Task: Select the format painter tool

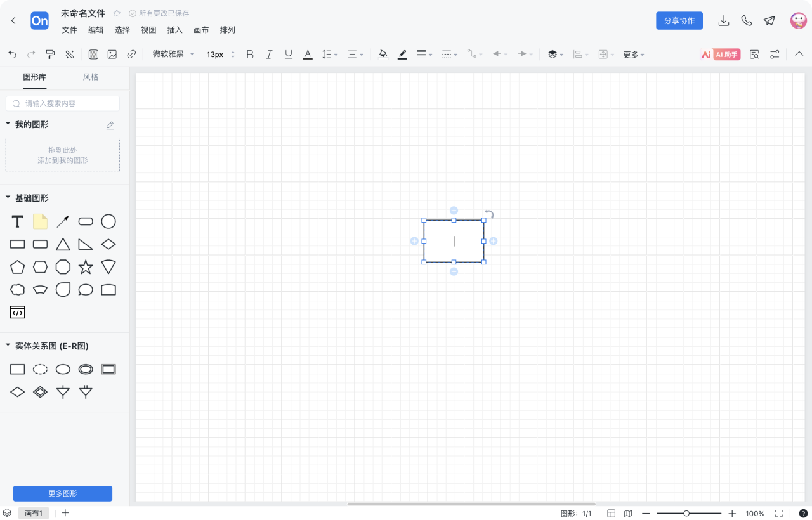Action: click(x=50, y=55)
